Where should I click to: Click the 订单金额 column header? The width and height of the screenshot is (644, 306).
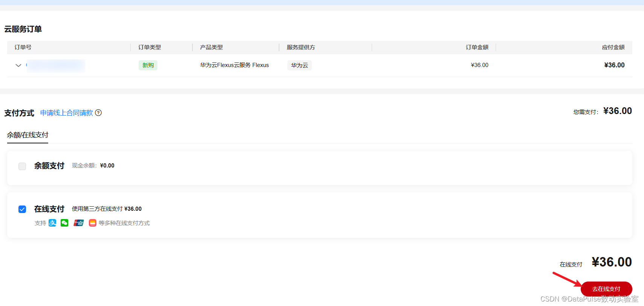point(477,47)
